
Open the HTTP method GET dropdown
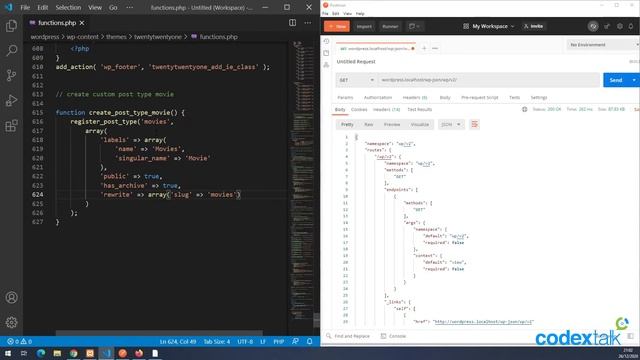click(356, 80)
